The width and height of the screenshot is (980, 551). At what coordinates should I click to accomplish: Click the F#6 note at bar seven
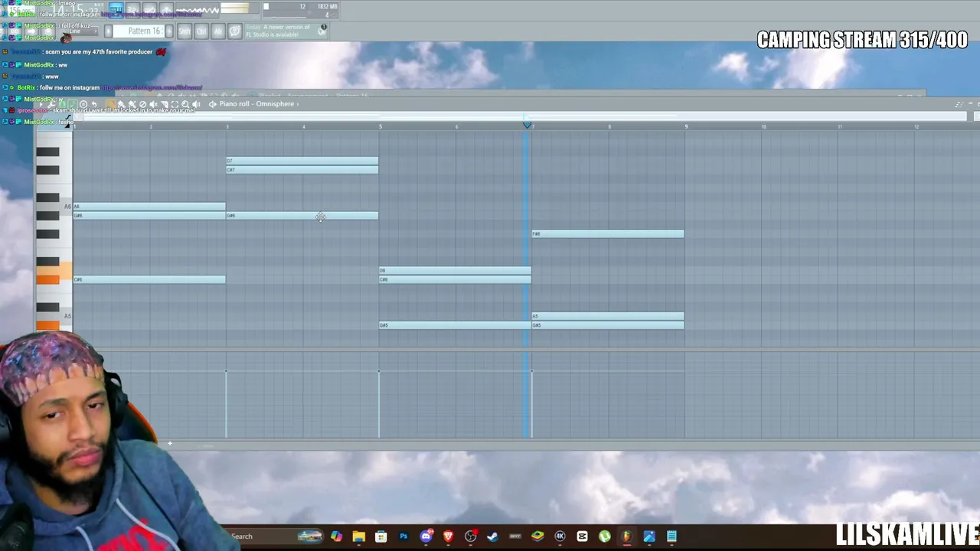tap(608, 234)
